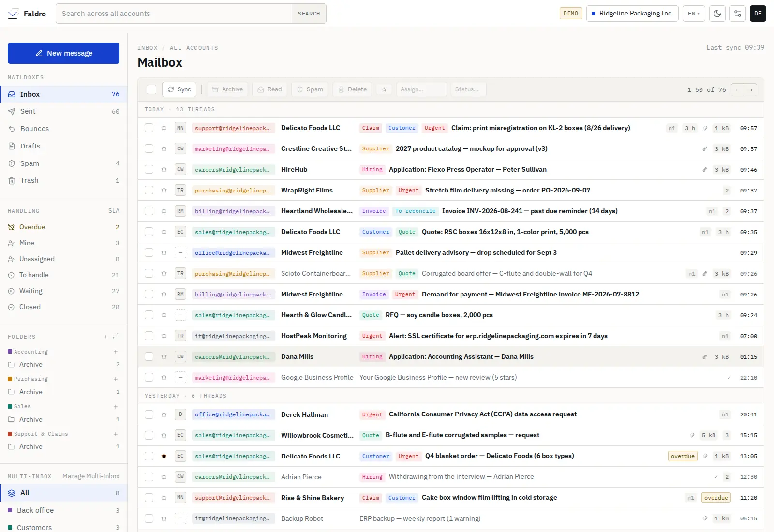
Task: Star the HireHub application thread
Action: pyautogui.click(x=164, y=169)
